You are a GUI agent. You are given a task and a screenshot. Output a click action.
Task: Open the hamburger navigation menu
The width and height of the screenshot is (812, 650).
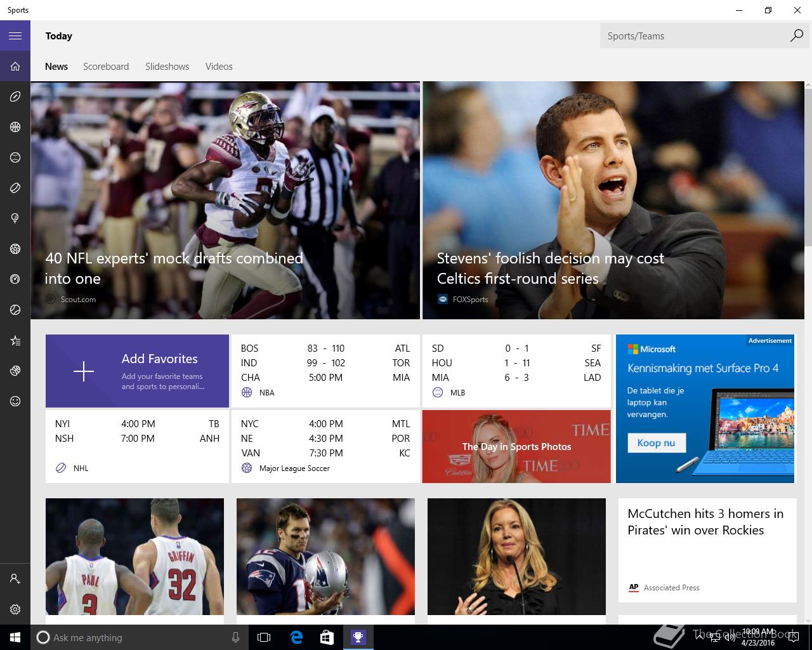[x=15, y=36]
